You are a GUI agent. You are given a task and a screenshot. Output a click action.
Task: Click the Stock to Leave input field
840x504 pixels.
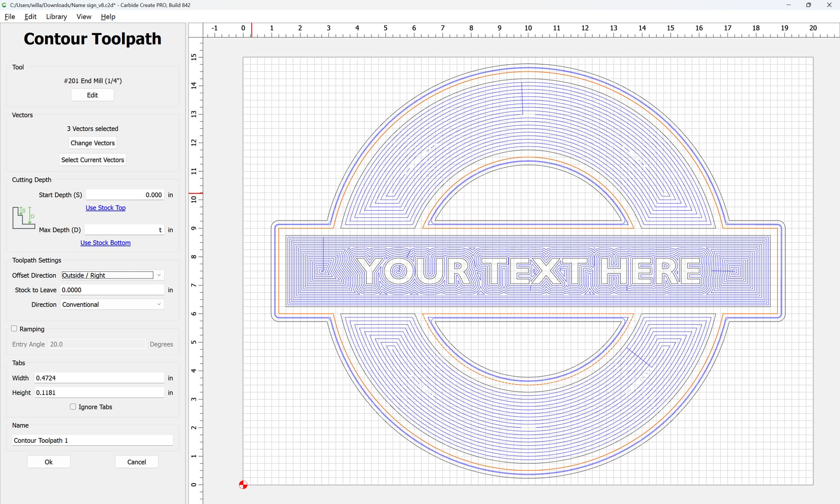112,290
